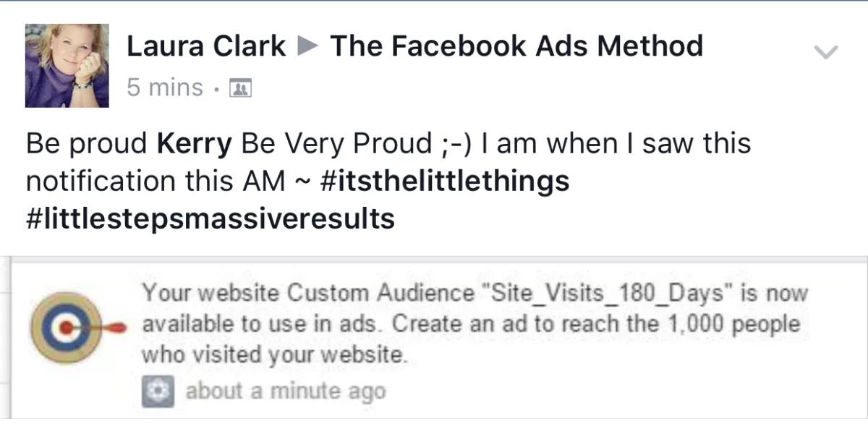Open The Facebook Ads Method group

[x=516, y=46]
